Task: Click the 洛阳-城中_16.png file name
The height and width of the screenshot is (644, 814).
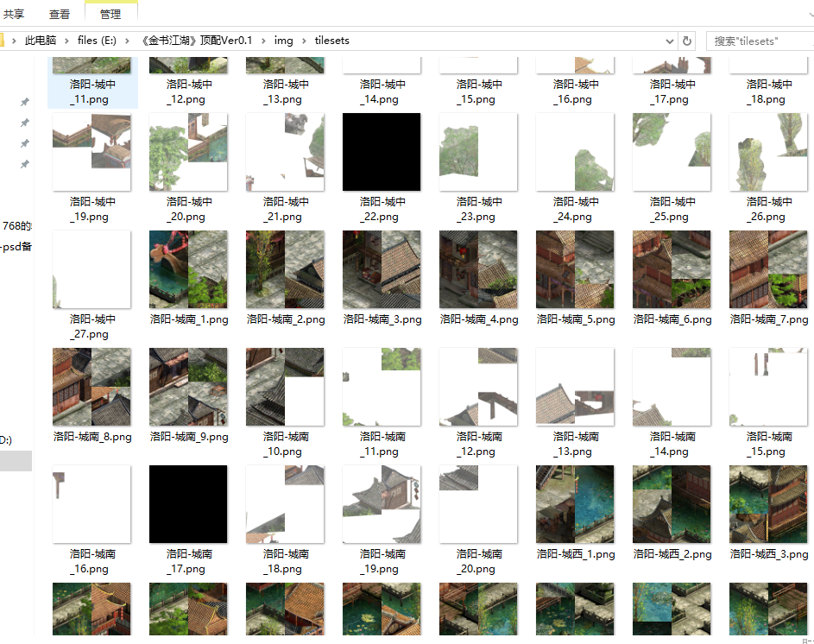Action: point(575,92)
